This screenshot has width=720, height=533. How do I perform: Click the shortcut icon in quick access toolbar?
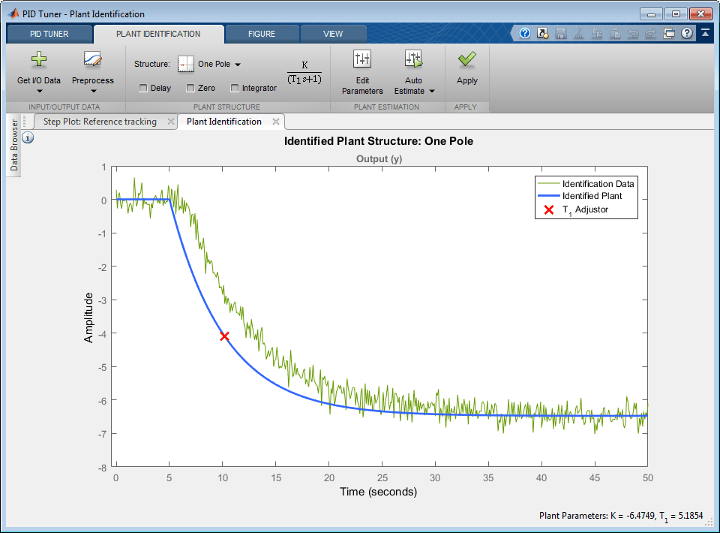541,33
